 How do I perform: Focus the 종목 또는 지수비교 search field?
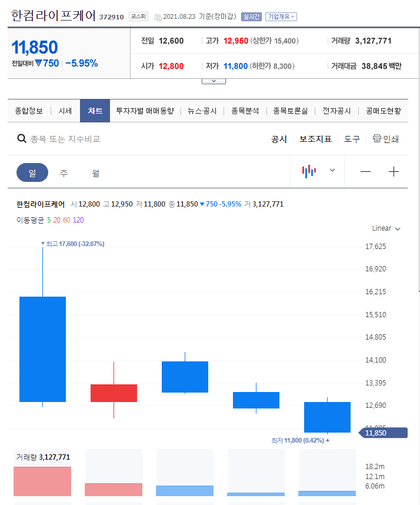coord(65,139)
